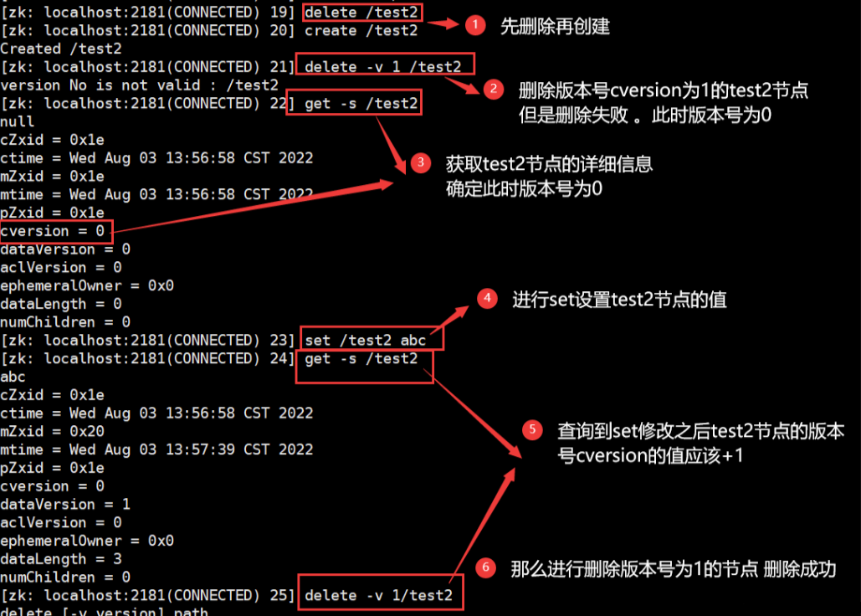Click the annotation '先删除再创建'

pyautogui.click(x=555, y=26)
